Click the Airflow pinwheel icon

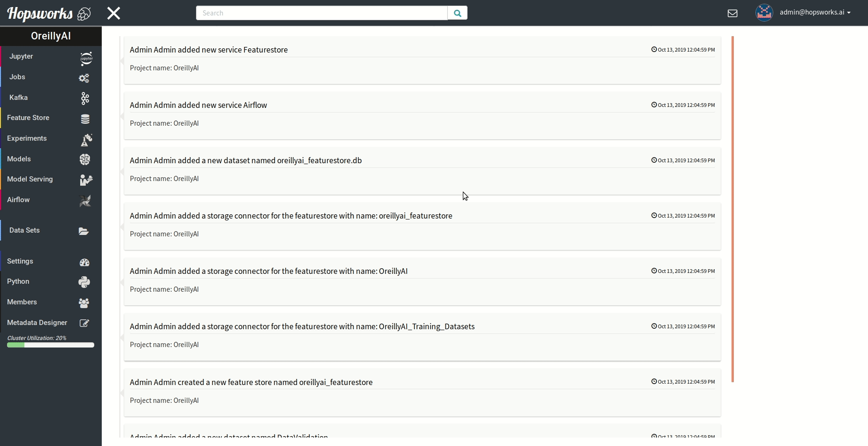(85, 201)
